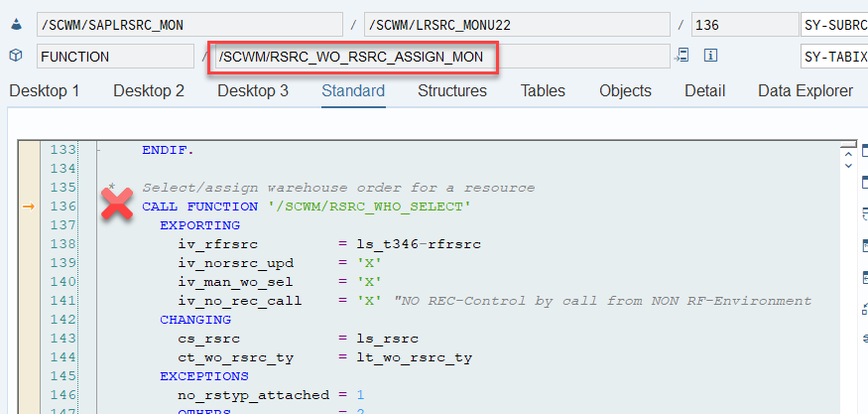Open the Tables tab

tap(543, 91)
